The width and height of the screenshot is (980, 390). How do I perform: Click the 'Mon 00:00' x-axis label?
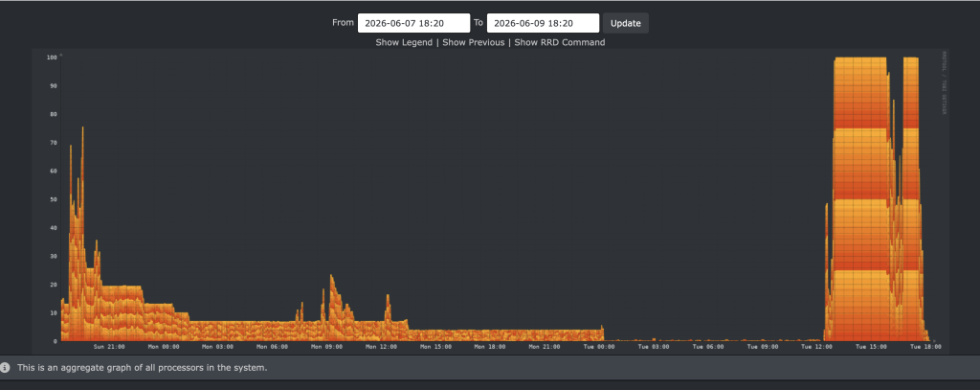[x=164, y=346]
